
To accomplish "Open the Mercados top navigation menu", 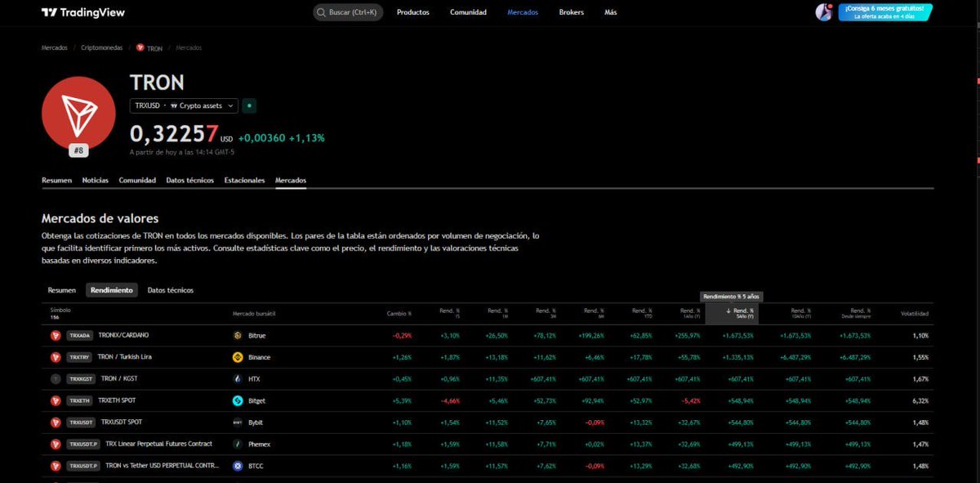I will click(x=523, y=12).
